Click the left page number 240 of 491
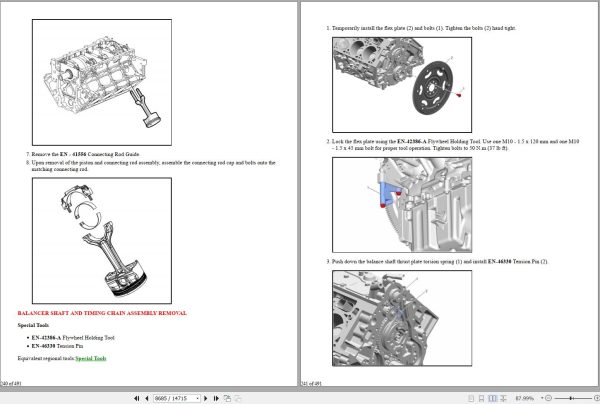The image size is (600, 404). (11, 383)
